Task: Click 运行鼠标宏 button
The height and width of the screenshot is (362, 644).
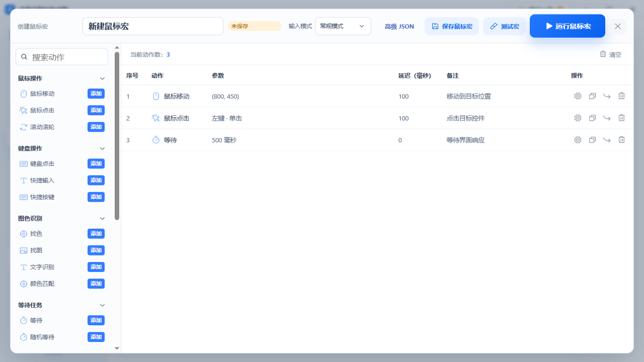Action: click(x=567, y=26)
